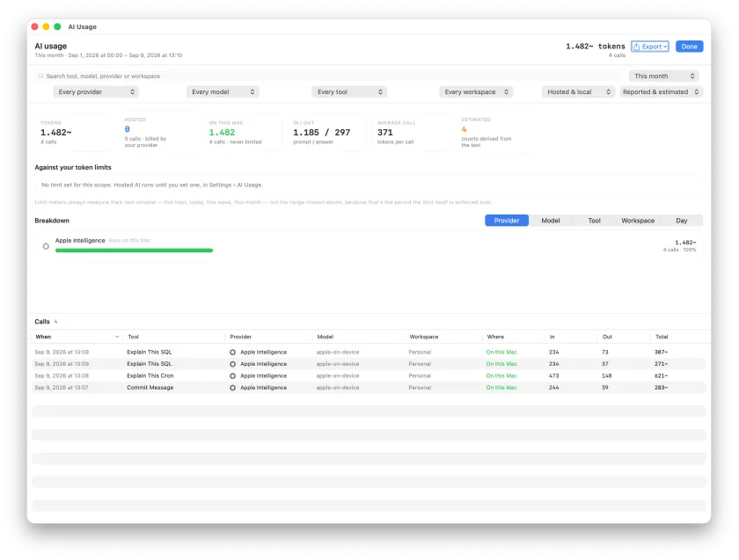Toggle sort chevron on When column

pyautogui.click(x=117, y=337)
